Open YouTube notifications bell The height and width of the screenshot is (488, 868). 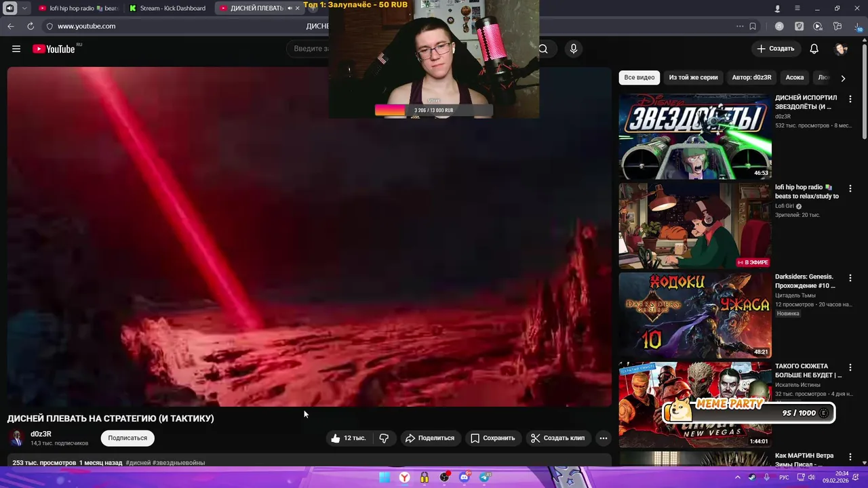pos(814,49)
